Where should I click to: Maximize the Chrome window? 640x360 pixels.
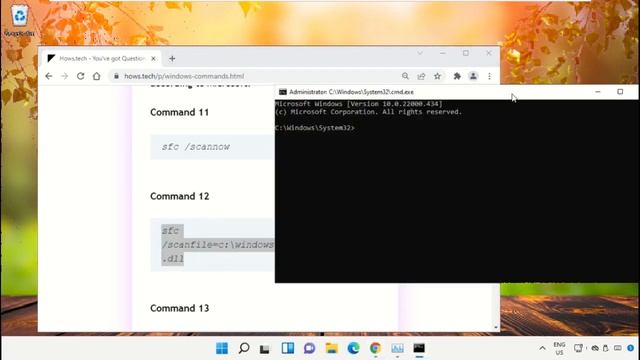point(466,53)
